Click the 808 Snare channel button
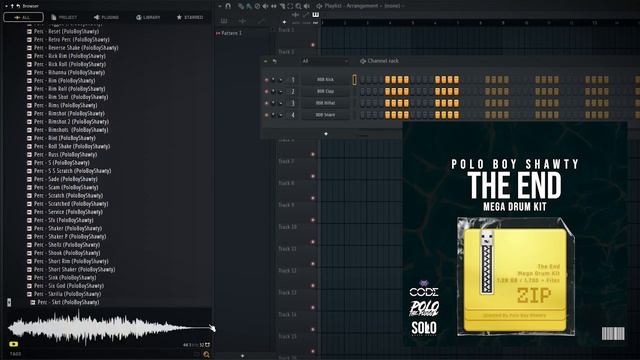640x360 pixels. pyautogui.click(x=325, y=115)
